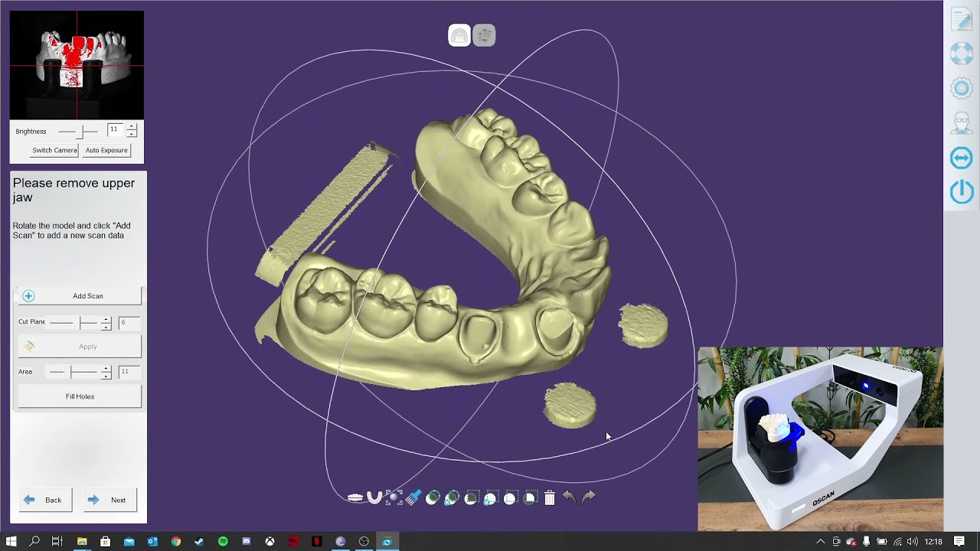Pick the last rectangle-circle selection tool
Screen dimensions: 980x551
530,497
